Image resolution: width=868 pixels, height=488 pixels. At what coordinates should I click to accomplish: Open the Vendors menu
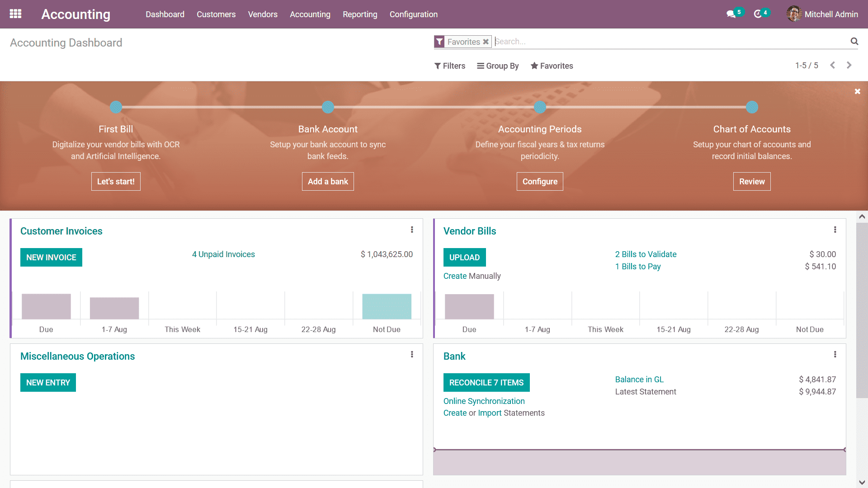(263, 14)
